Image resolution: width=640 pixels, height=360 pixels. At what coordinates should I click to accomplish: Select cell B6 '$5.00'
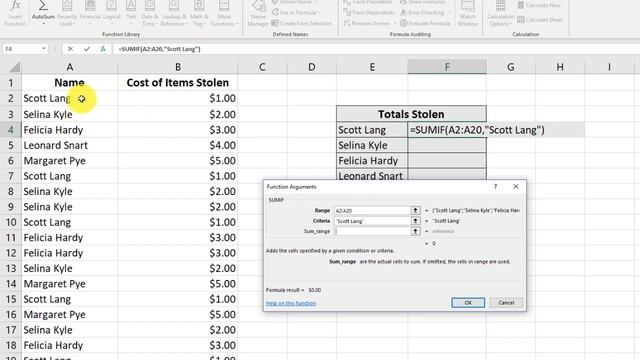pyautogui.click(x=178, y=161)
